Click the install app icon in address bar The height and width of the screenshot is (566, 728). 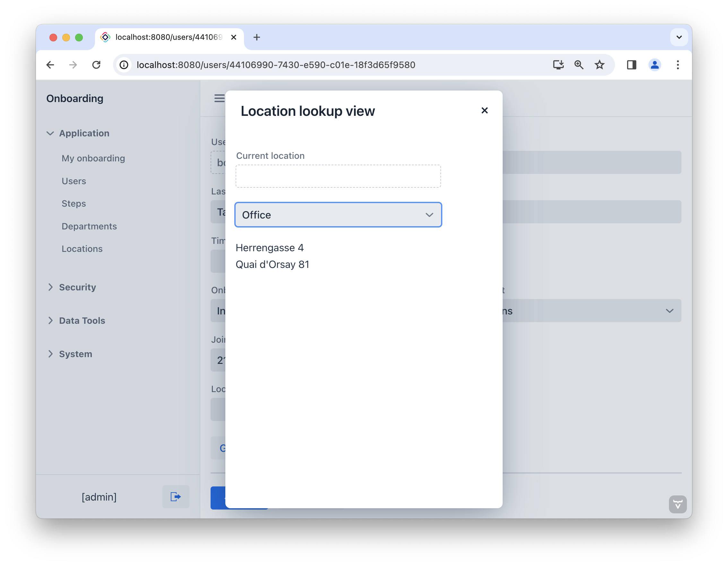pos(558,64)
